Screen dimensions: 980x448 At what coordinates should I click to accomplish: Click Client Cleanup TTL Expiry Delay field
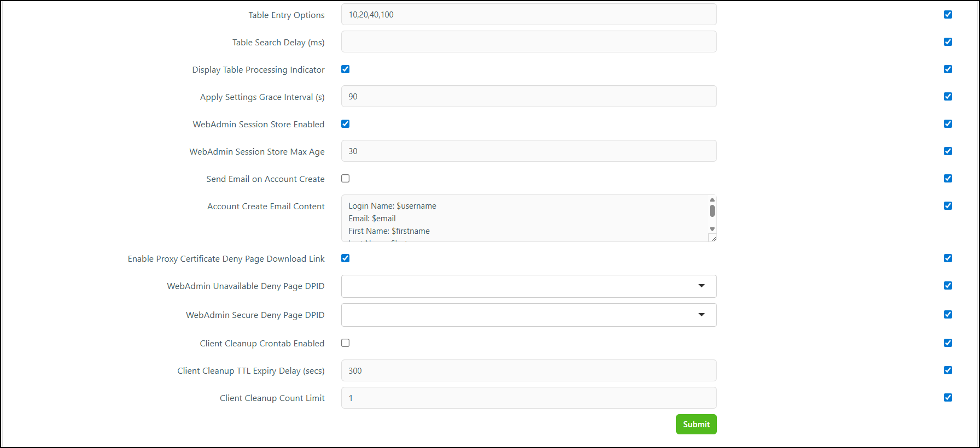point(529,371)
